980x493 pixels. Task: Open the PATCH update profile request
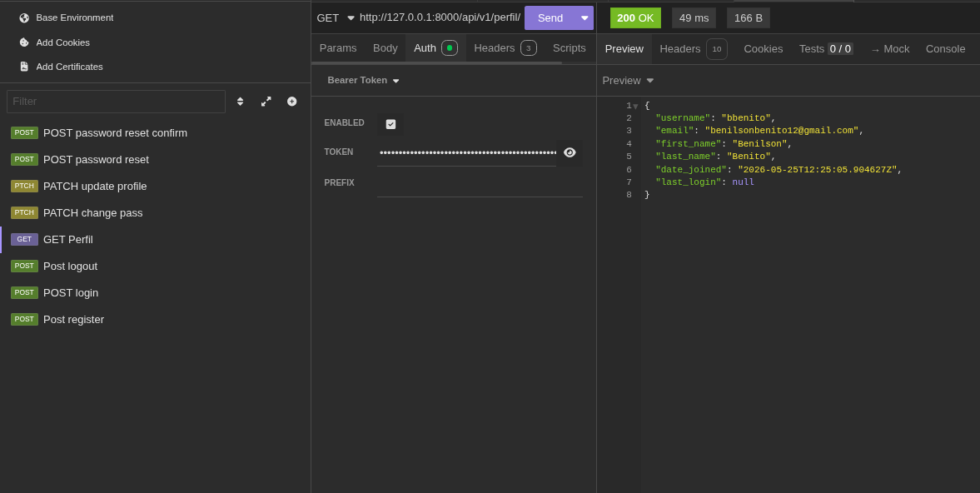(155, 187)
